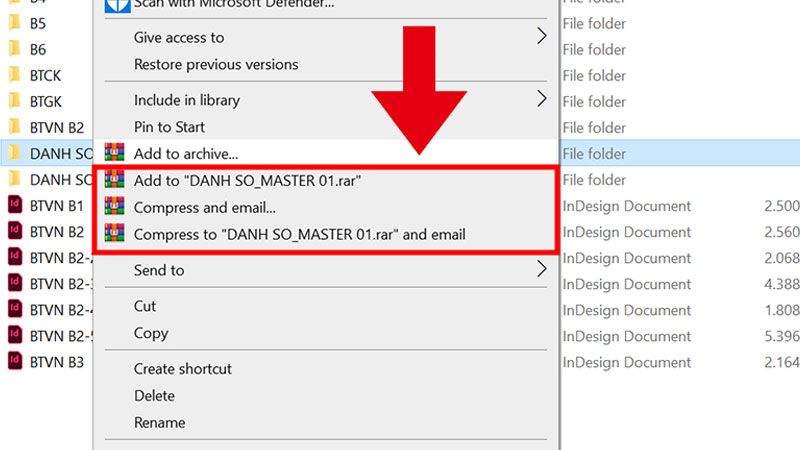Click folder icon of BTGK
This screenshot has width=800, height=450.
tap(15, 101)
